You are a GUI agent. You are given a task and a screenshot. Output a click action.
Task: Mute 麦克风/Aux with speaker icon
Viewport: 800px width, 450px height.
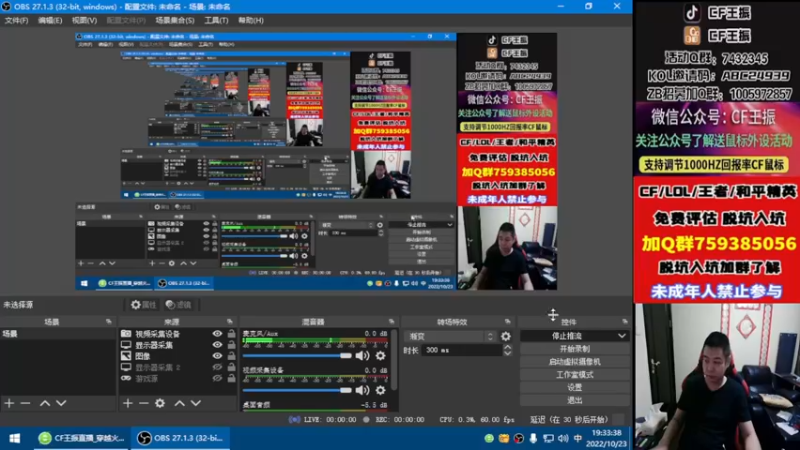click(x=362, y=356)
